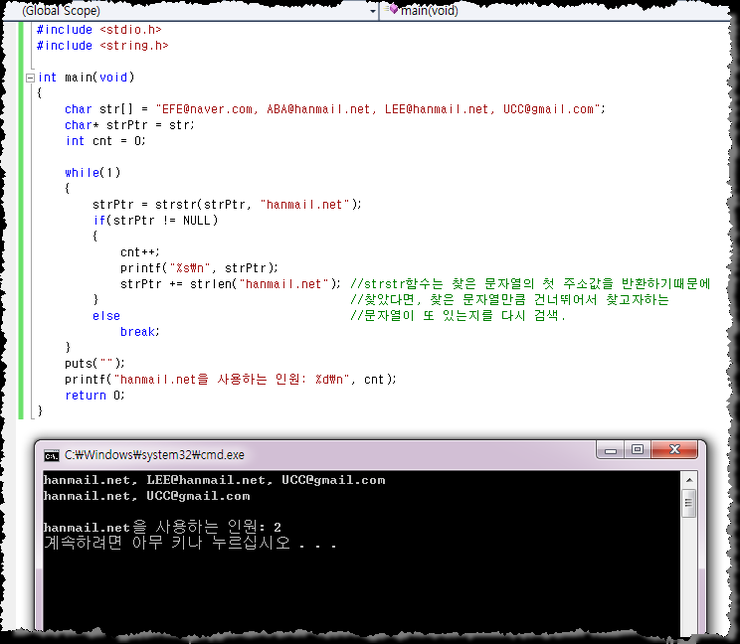Click the main(void) method icon
This screenshot has height=644, width=740.
click(392, 9)
